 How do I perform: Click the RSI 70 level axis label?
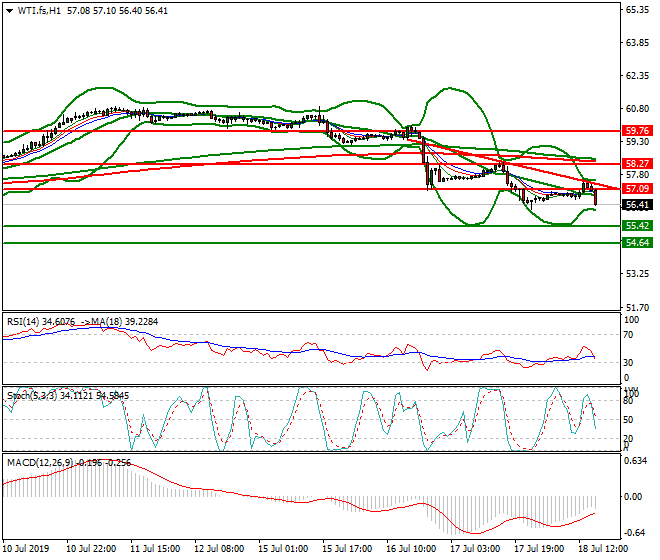628,335
